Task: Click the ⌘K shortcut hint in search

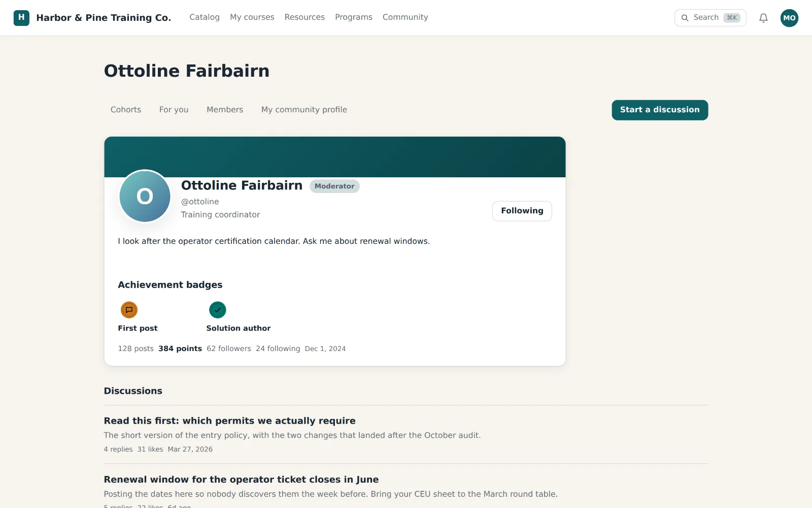Action: pyautogui.click(x=732, y=18)
